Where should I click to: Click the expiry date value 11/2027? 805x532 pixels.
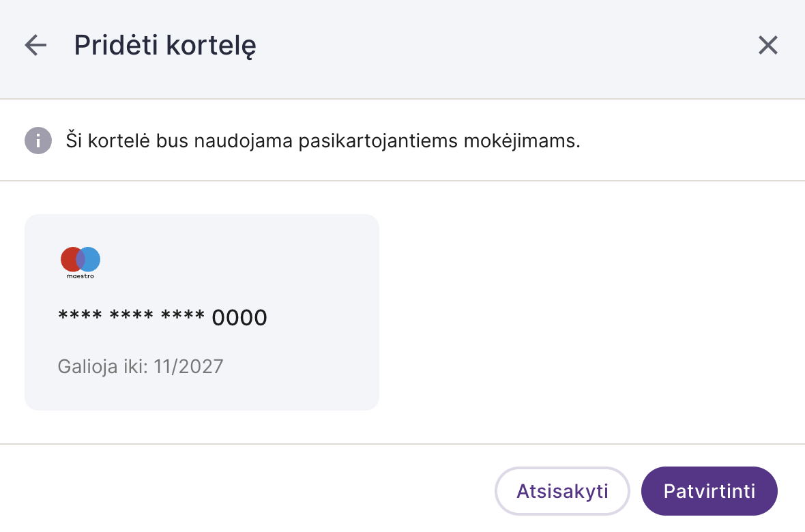188,367
